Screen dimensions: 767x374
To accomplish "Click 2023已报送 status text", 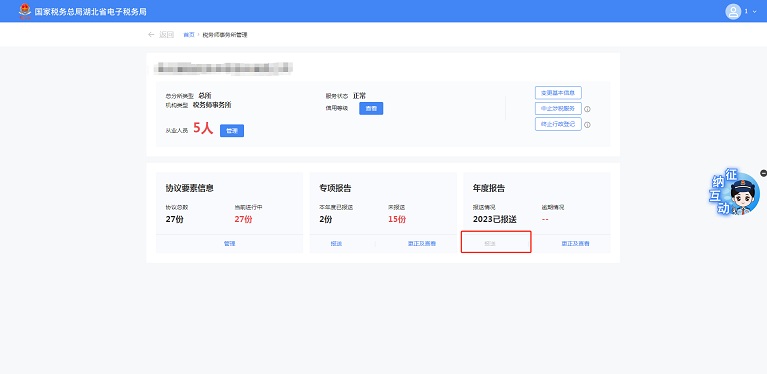I will [495, 220].
